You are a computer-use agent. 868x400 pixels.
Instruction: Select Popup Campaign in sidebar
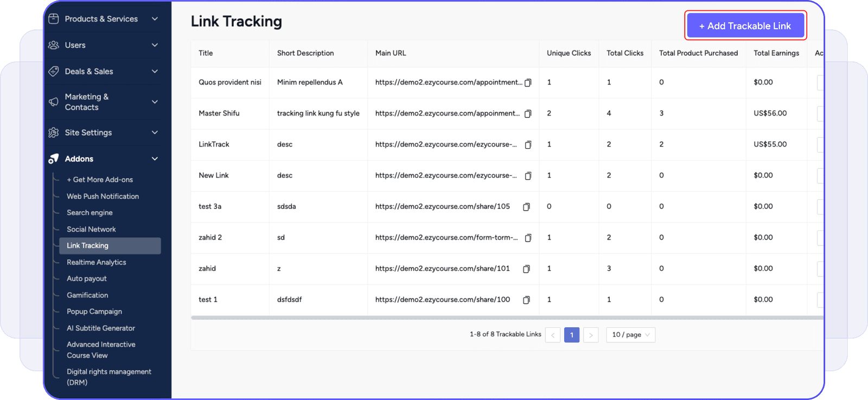(94, 312)
